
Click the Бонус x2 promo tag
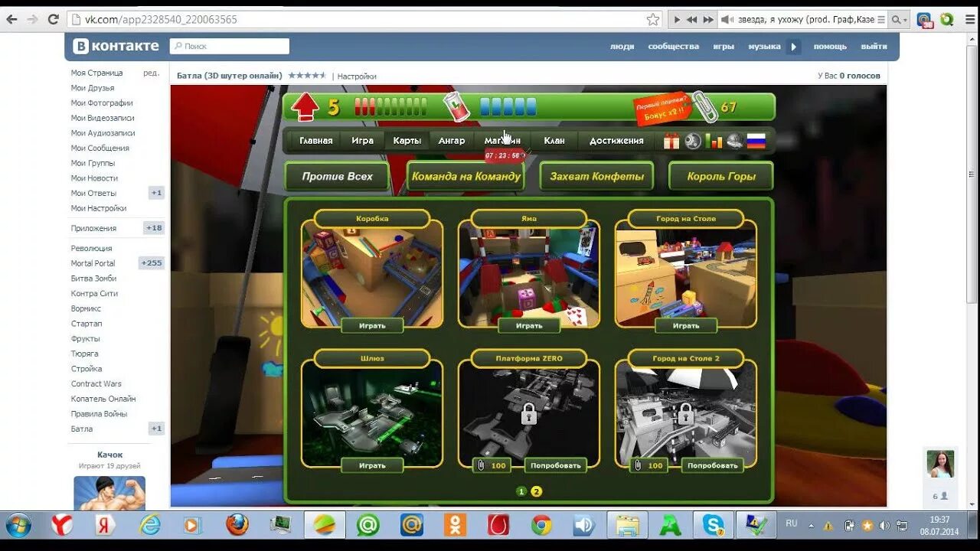(x=662, y=109)
